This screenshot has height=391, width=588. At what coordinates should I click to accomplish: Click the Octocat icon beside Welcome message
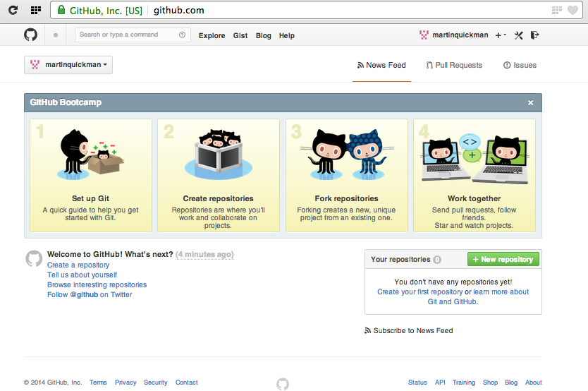click(x=34, y=258)
